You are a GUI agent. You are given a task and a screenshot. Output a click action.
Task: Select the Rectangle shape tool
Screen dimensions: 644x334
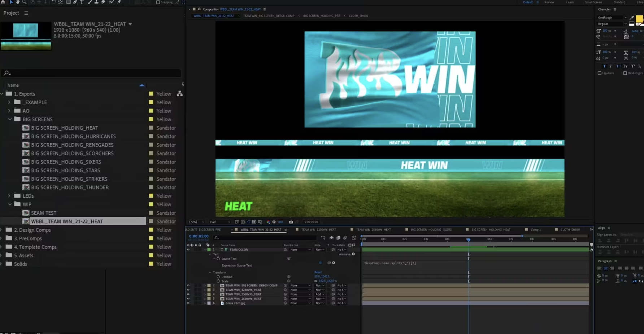pyautogui.click(x=68, y=2)
